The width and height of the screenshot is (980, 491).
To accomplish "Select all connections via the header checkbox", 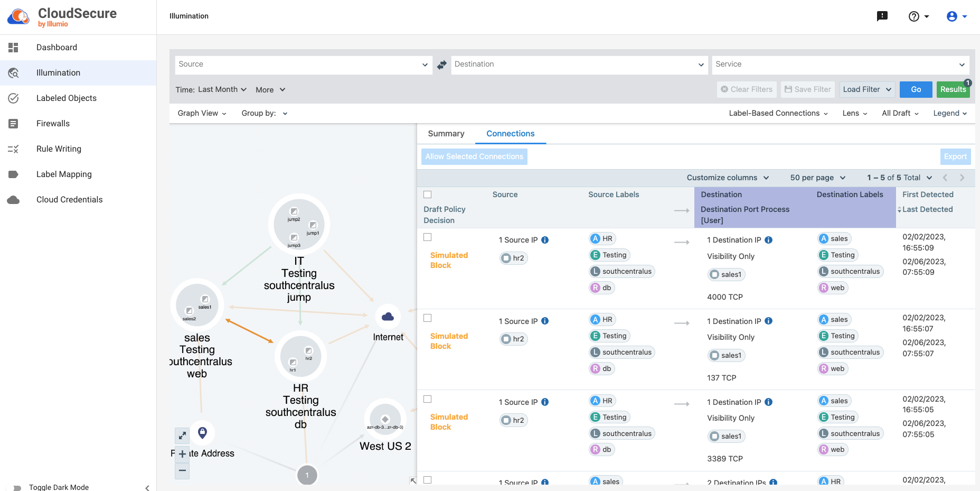I will click(428, 194).
